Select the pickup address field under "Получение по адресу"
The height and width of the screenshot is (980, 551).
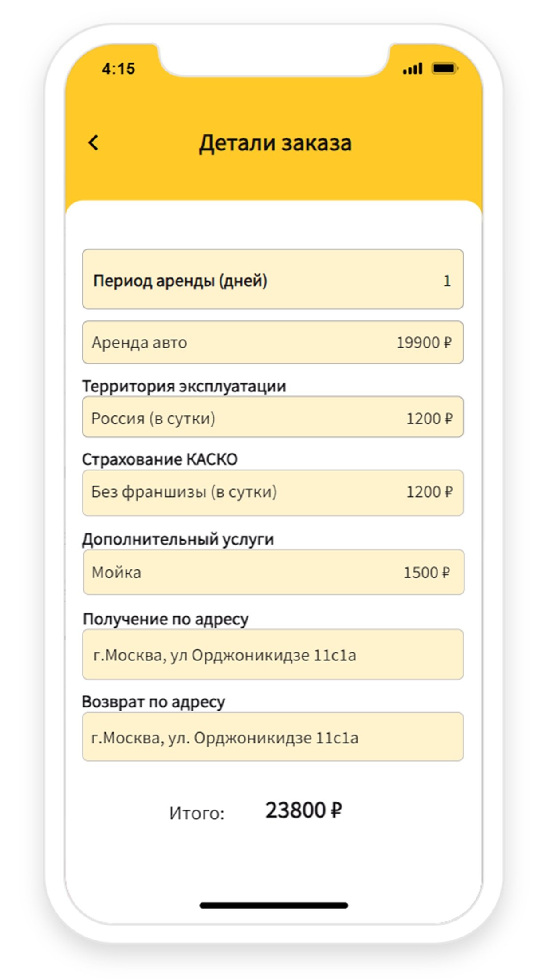[x=272, y=655]
